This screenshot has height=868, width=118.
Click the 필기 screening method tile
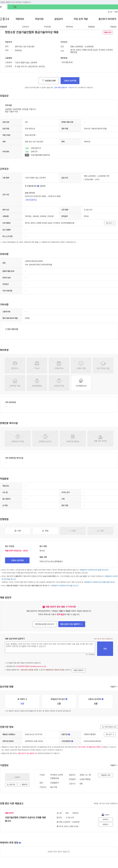[73, 531]
